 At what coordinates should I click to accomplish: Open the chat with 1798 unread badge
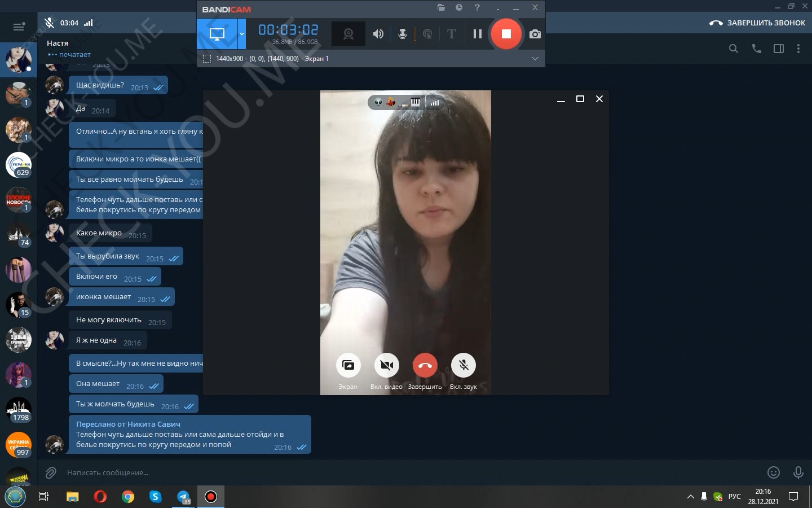(19, 410)
